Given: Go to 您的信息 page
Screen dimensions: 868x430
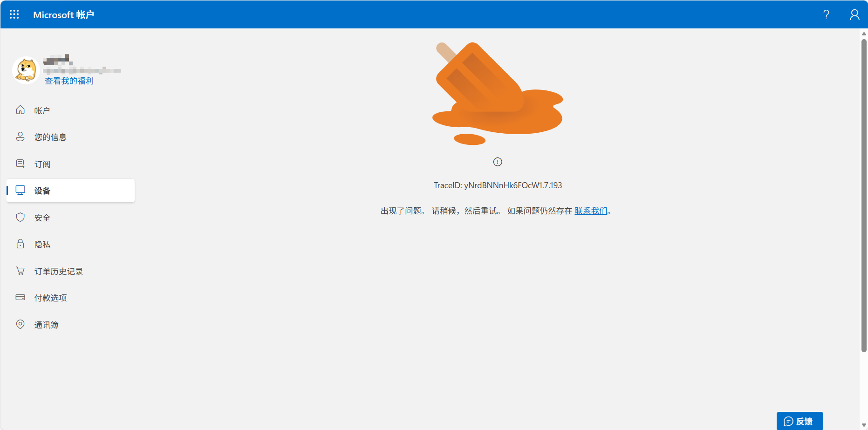Looking at the screenshot, I should coord(70,137).
